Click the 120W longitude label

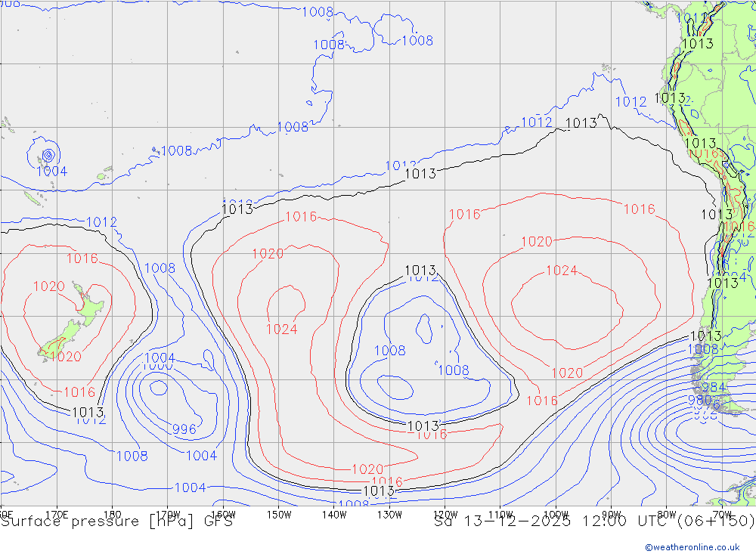(x=445, y=515)
